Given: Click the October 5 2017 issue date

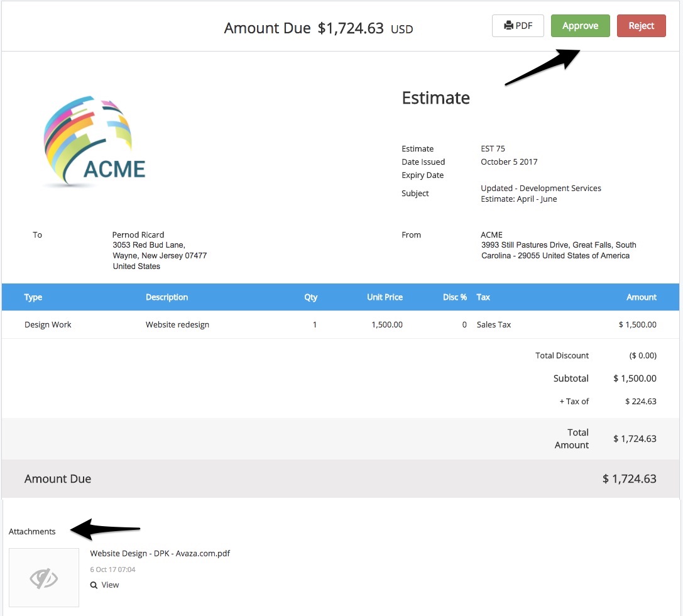Looking at the screenshot, I should pyautogui.click(x=509, y=162).
